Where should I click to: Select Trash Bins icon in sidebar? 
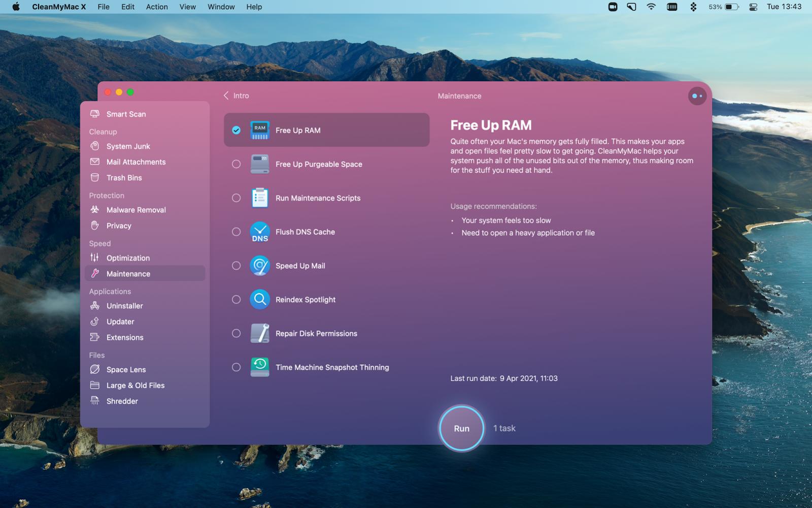(95, 177)
